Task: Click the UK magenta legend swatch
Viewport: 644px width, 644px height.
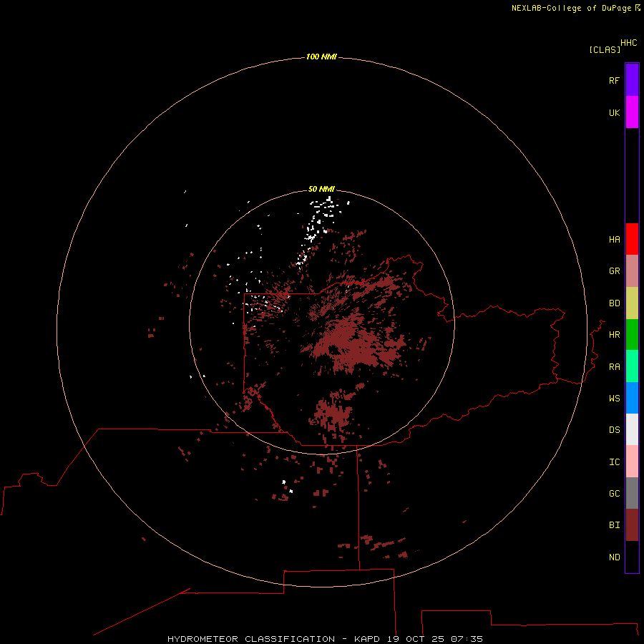Action: click(x=632, y=112)
